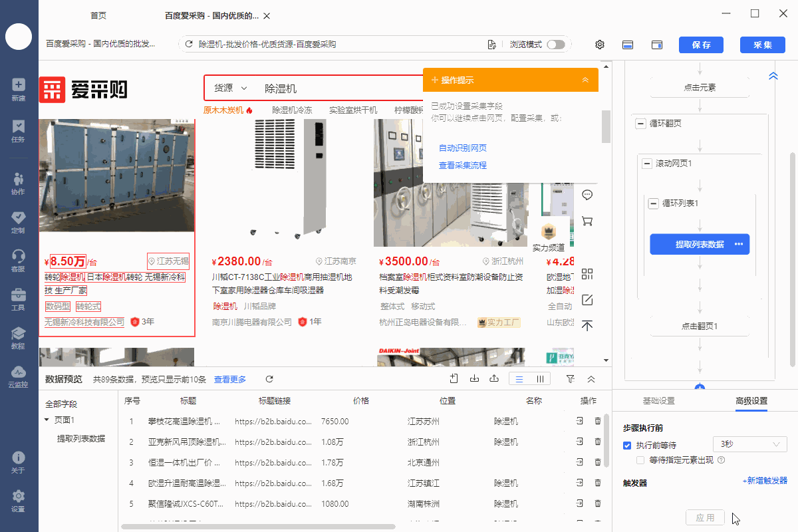Select 提取列表数据 in the field tree
This screenshot has width=798, height=532.
point(81,438)
